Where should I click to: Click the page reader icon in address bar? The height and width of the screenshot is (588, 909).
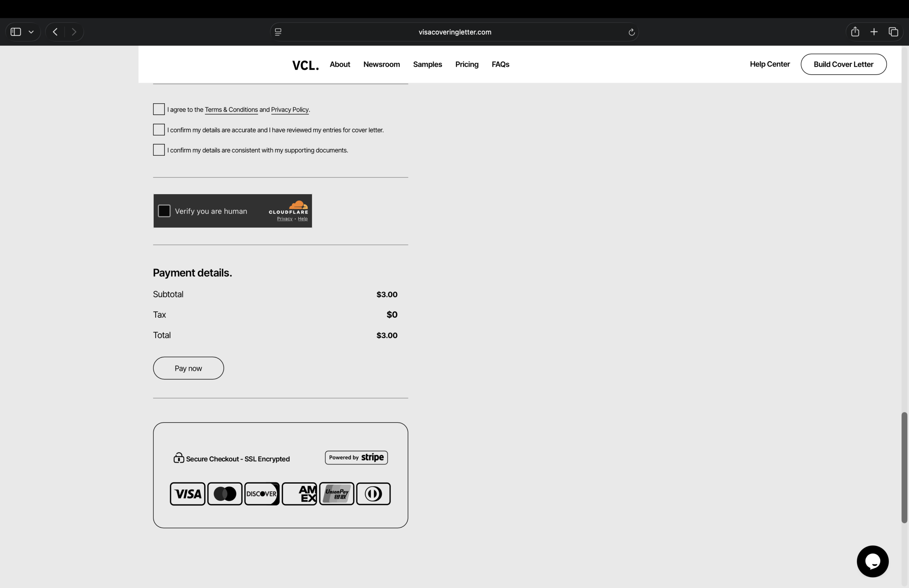(x=278, y=32)
